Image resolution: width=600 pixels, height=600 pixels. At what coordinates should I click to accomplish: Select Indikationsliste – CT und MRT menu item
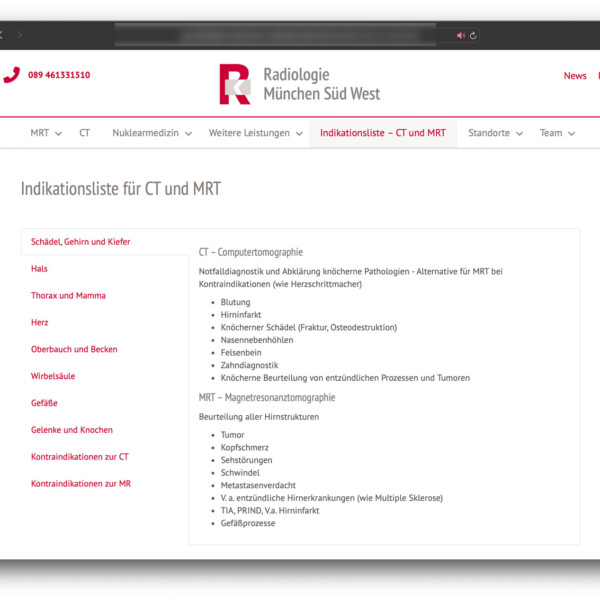382,133
